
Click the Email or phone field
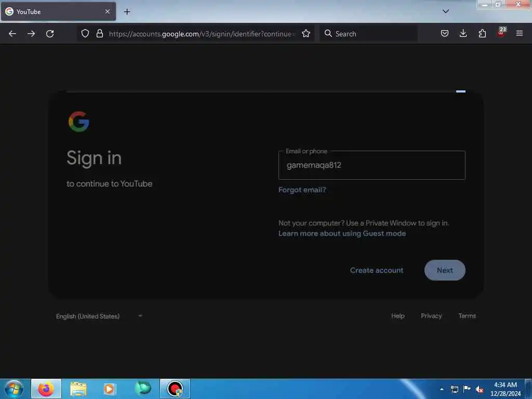pyautogui.click(x=372, y=165)
